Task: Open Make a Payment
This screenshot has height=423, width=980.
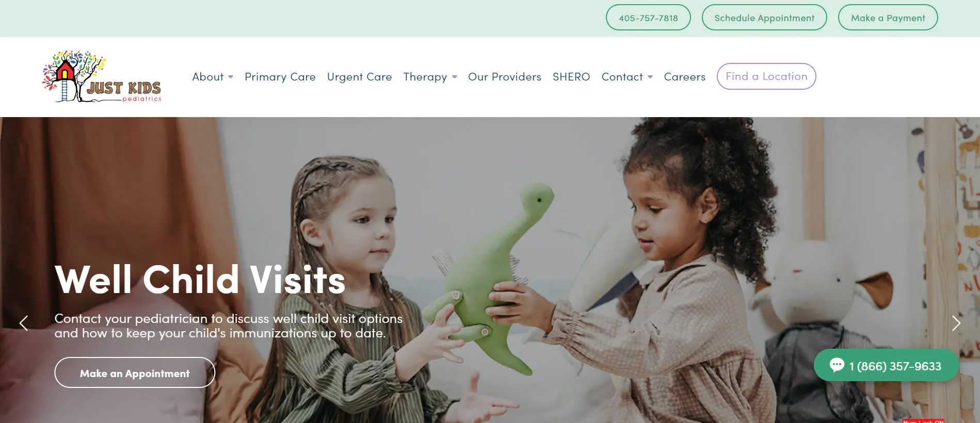Action: tap(888, 18)
